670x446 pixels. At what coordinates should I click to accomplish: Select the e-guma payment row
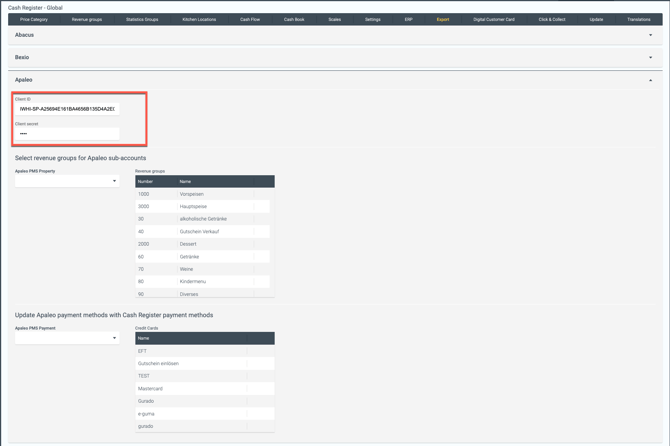point(205,414)
